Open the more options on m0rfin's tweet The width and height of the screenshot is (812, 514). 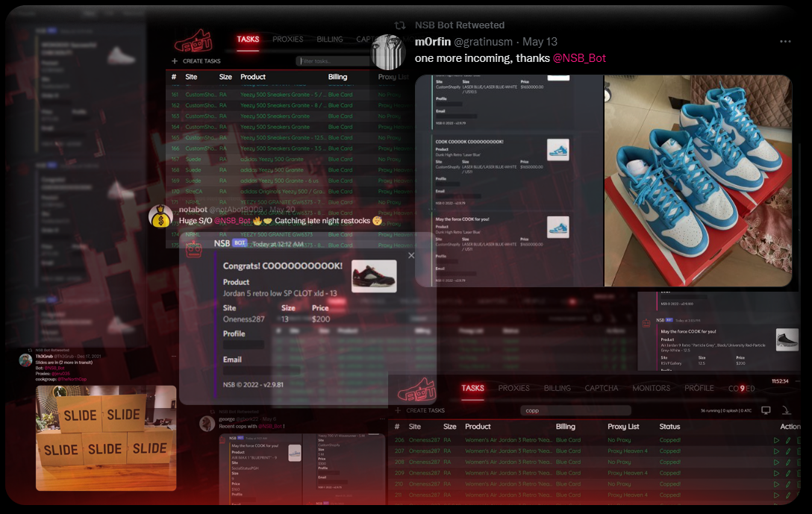tap(785, 42)
